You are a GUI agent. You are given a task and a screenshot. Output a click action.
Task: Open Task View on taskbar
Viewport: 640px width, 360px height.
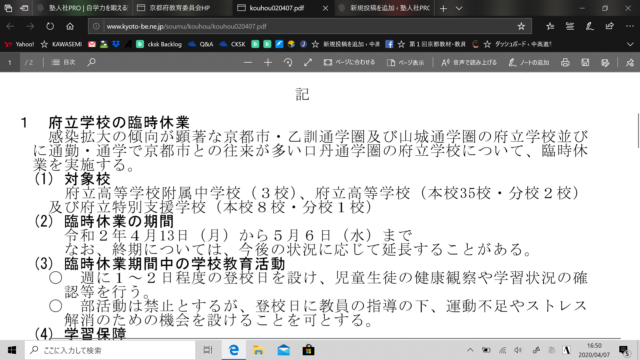click(208, 350)
